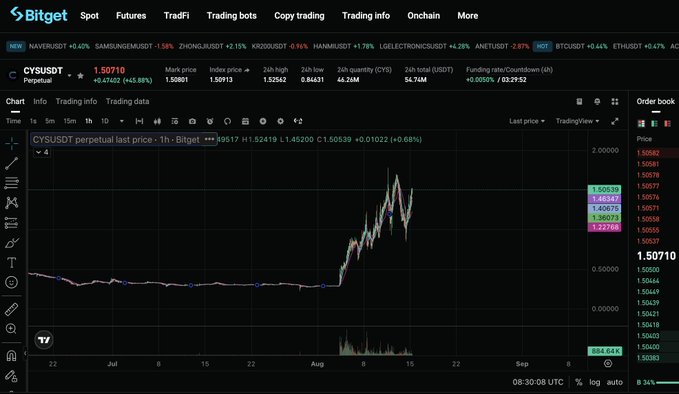679x394 pixels.
Task: Open the Trading info tab below ticker
Action: [76, 101]
